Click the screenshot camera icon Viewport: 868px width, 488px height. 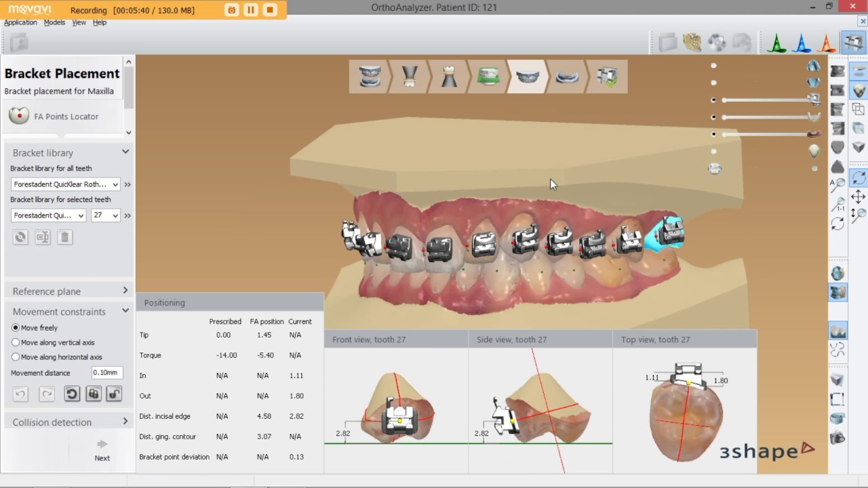click(x=837, y=437)
